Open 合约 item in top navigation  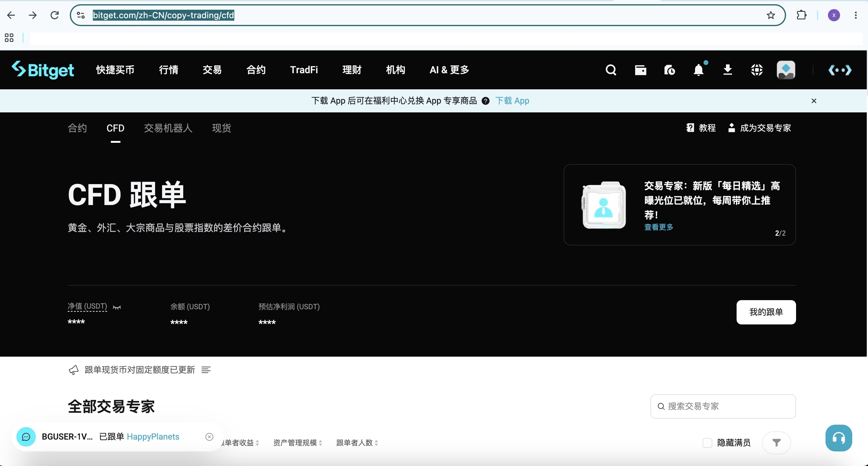pyautogui.click(x=256, y=70)
